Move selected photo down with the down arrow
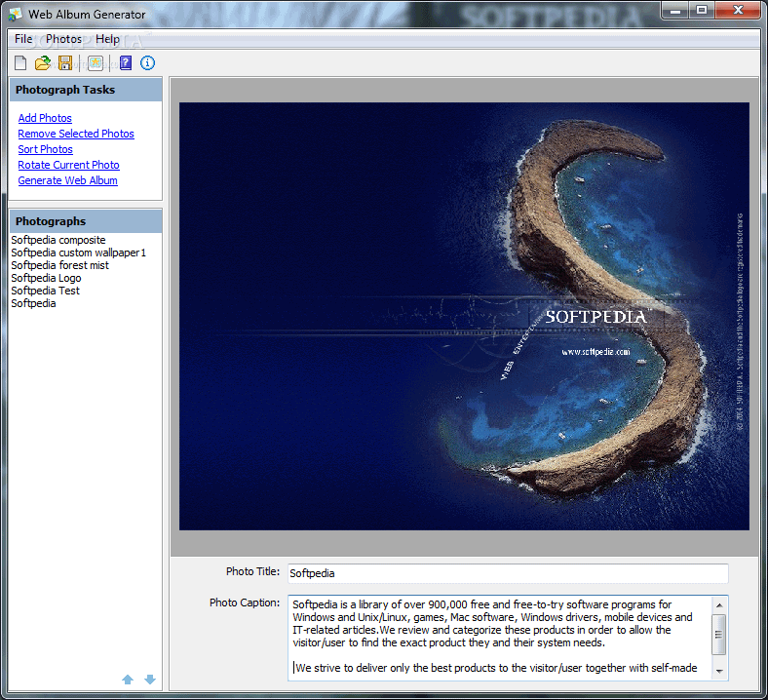The width and height of the screenshot is (768, 700). click(150, 680)
